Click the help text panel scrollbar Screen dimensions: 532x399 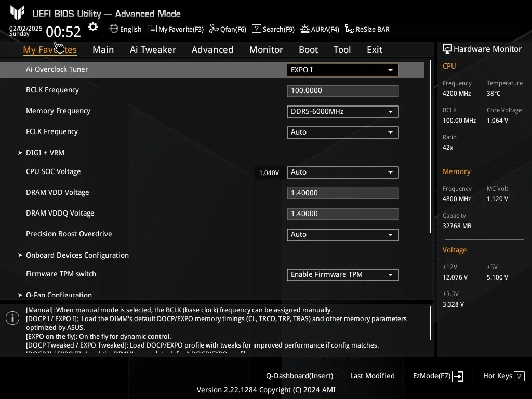pyautogui.click(x=430, y=323)
